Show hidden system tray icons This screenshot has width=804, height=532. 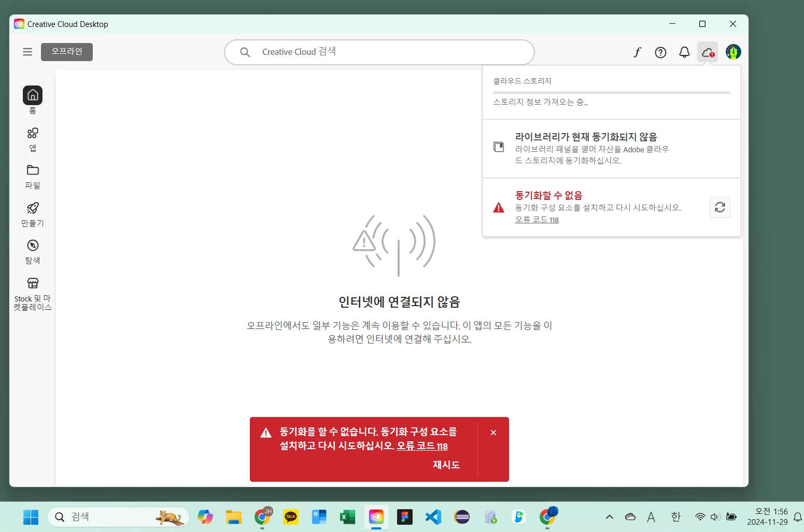[x=610, y=517]
